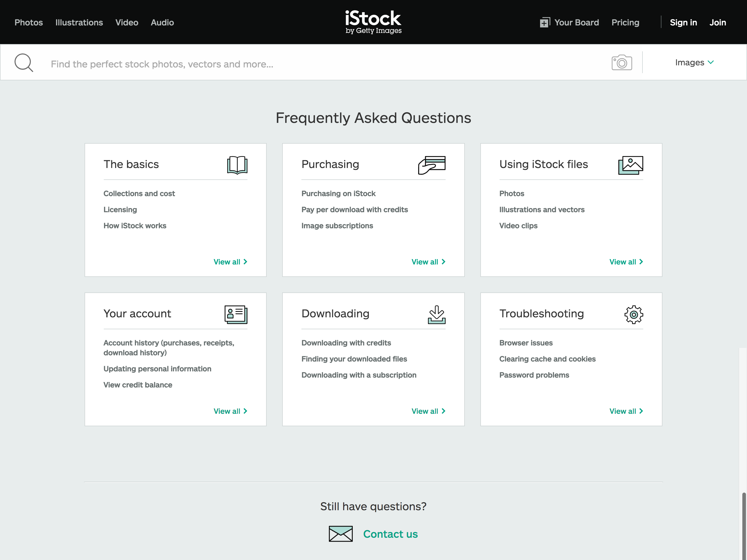Click the download arrow icon in Downloading
This screenshot has width=747, height=560.
coord(437,314)
